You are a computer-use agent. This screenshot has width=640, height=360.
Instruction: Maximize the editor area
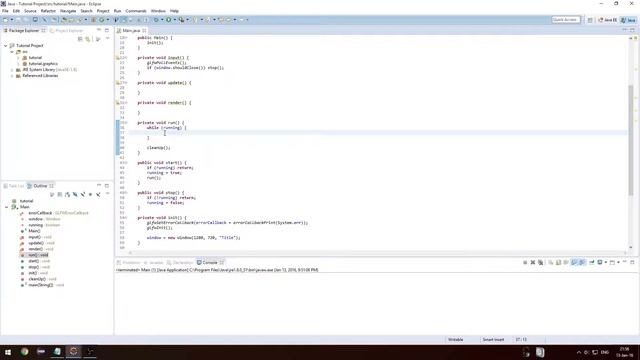pos(632,30)
